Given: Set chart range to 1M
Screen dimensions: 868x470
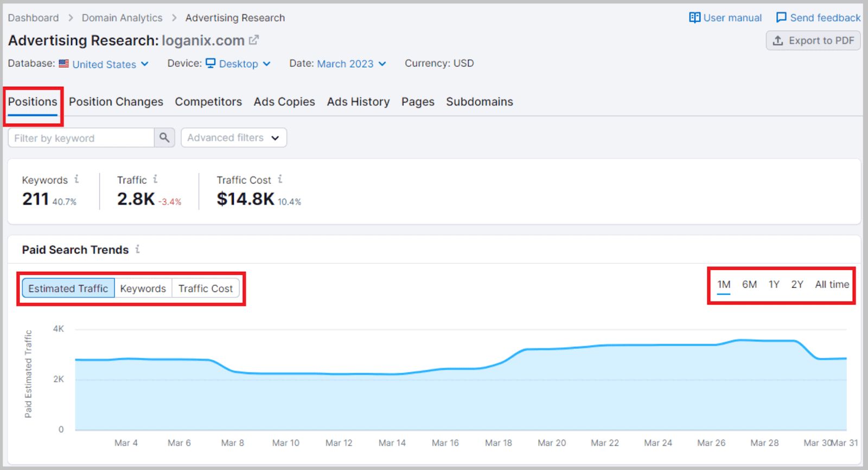Looking at the screenshot, I should (724, 284).
